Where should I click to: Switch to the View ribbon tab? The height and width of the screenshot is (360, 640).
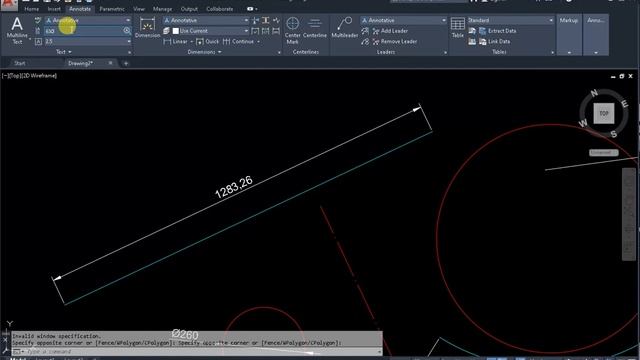point(139,9)
